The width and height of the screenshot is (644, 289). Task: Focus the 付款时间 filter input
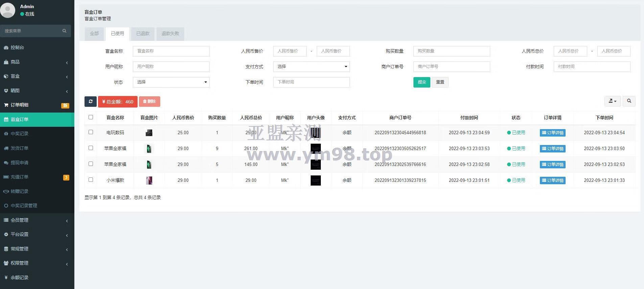pyautogui.click(x=592, y=67)
